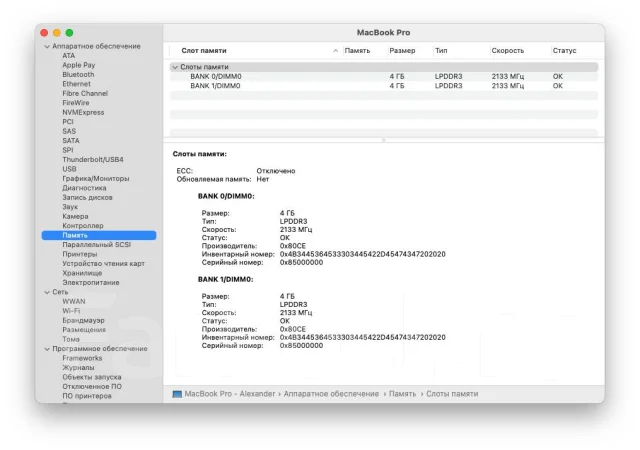Collapse the Слоты памяти table group

pos(175,67)
